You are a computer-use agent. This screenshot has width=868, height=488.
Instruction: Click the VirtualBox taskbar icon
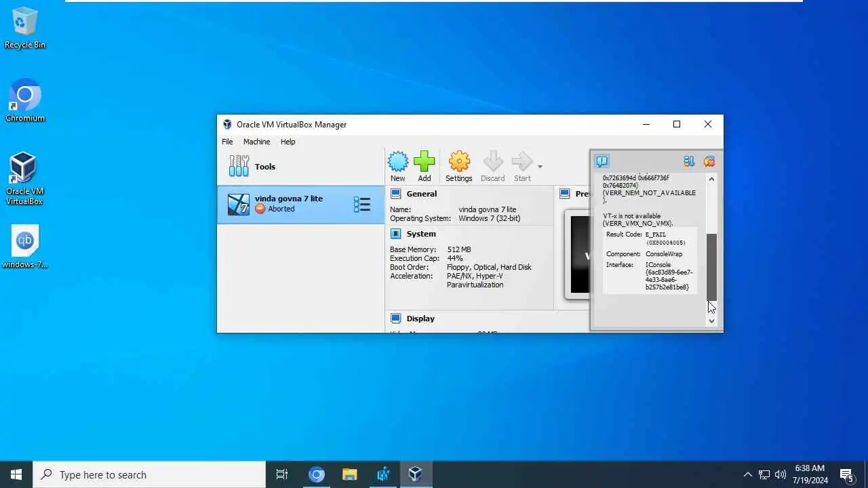(x=415, y=474)
